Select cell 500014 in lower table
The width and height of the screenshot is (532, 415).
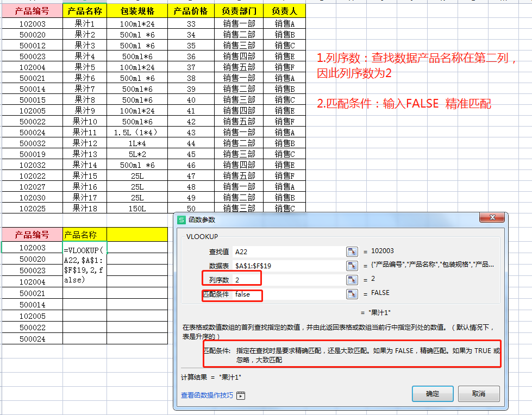32,305
